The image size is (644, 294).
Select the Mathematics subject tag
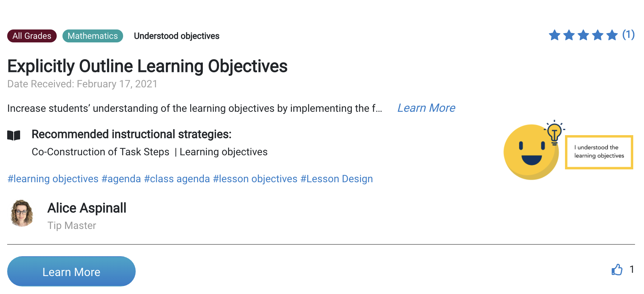(x=93, y=36)
